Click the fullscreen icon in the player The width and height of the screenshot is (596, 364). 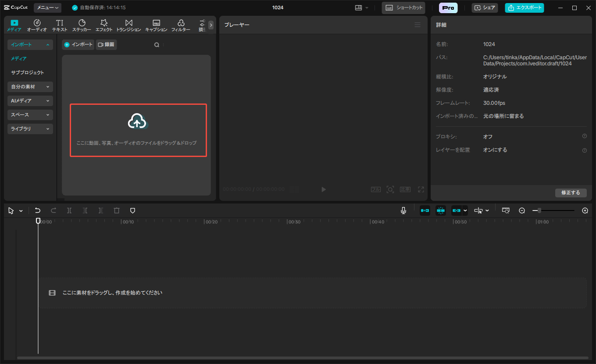421,189
